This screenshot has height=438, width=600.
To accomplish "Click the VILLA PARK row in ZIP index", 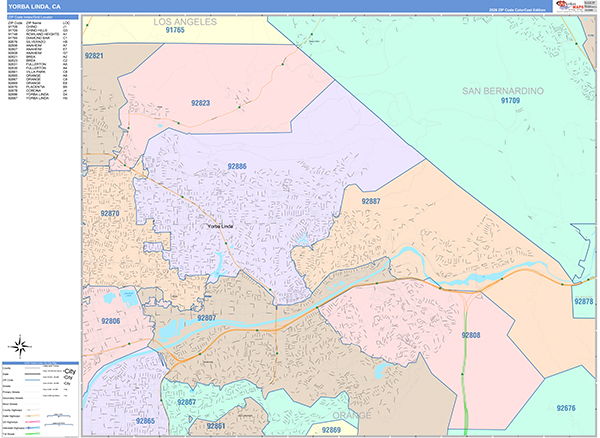I will pyautogui.click(x=38, y=72).
